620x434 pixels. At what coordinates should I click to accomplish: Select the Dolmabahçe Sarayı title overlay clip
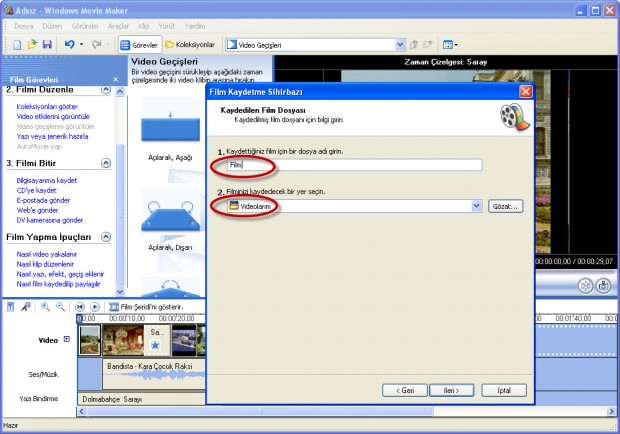[142, 399]
